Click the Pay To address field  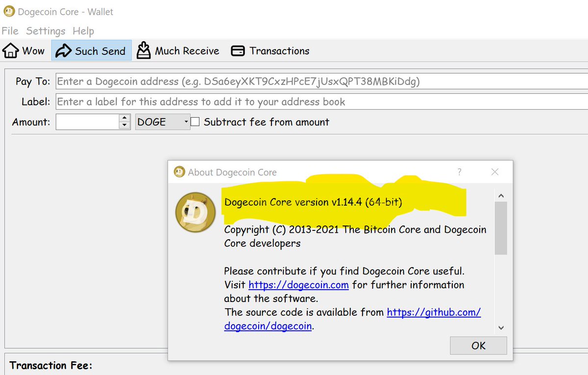(x=322, y=81)
